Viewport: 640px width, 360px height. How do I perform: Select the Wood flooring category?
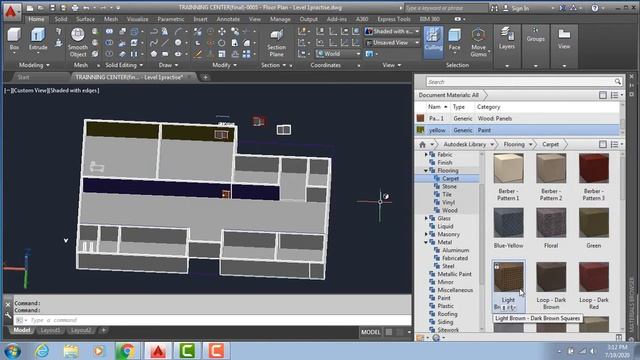[x=449, y=211]
